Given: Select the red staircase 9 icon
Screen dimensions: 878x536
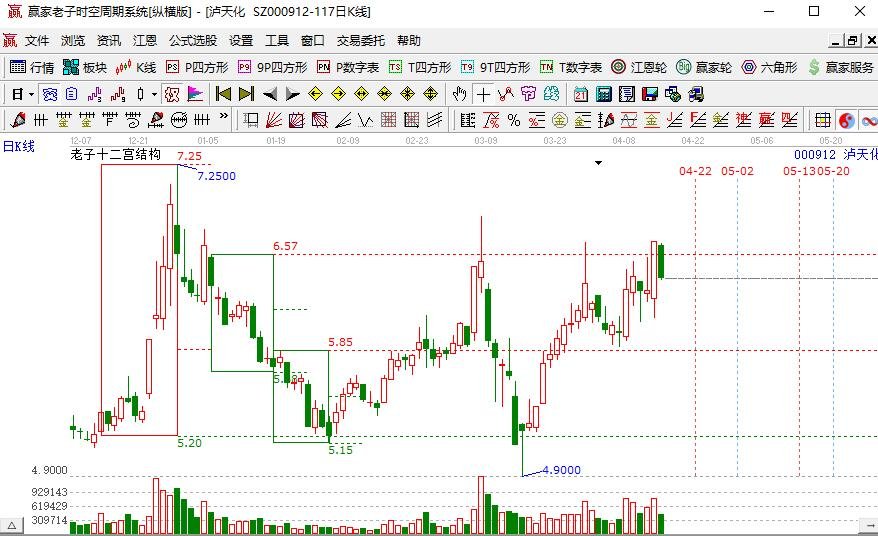Looking at the screenshot, I should click(x=118, y=94).
